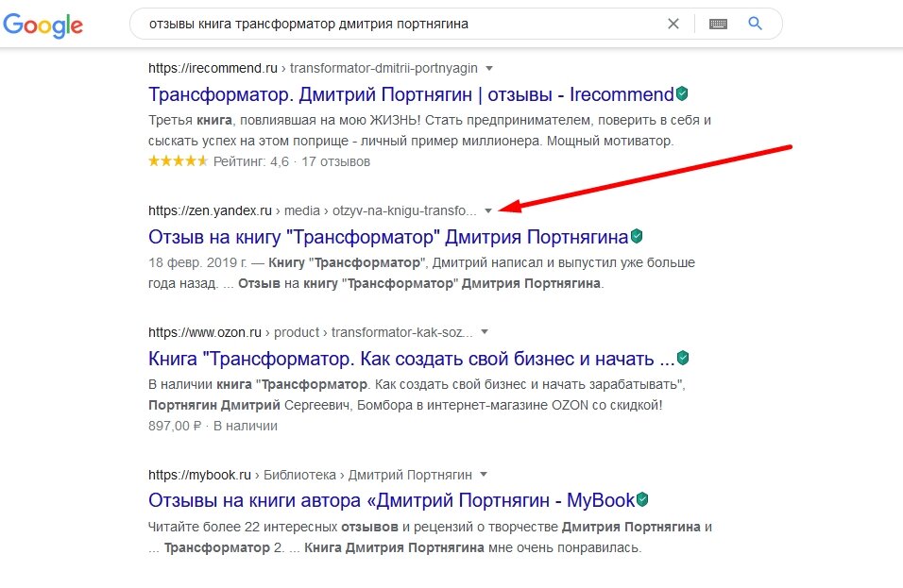Click the magnifier search icon

click(x=755, y=24)
